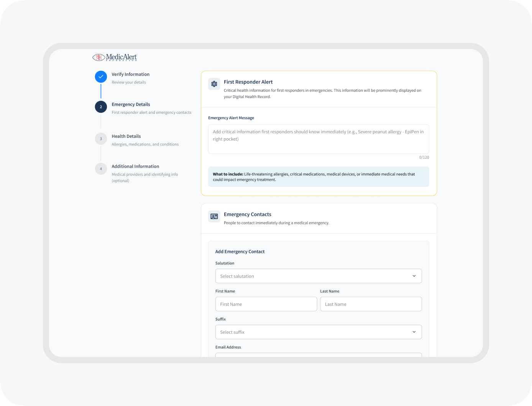Click the Emergency Contacts card icon
This screenshot has width=532, height=406.
214,216
